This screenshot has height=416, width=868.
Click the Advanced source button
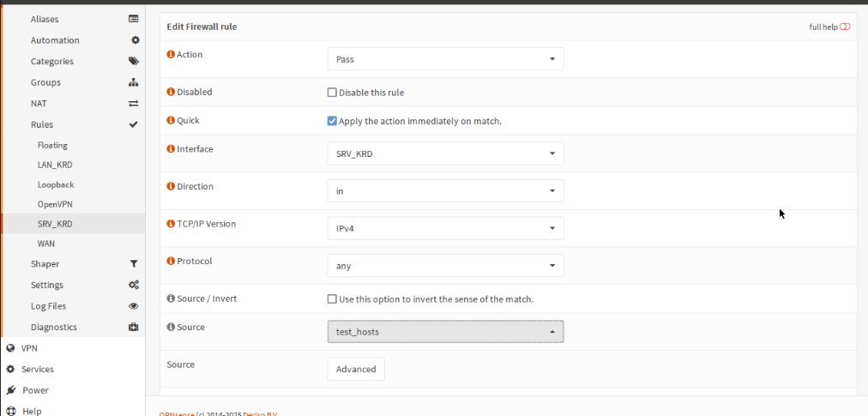coord(356,369)
